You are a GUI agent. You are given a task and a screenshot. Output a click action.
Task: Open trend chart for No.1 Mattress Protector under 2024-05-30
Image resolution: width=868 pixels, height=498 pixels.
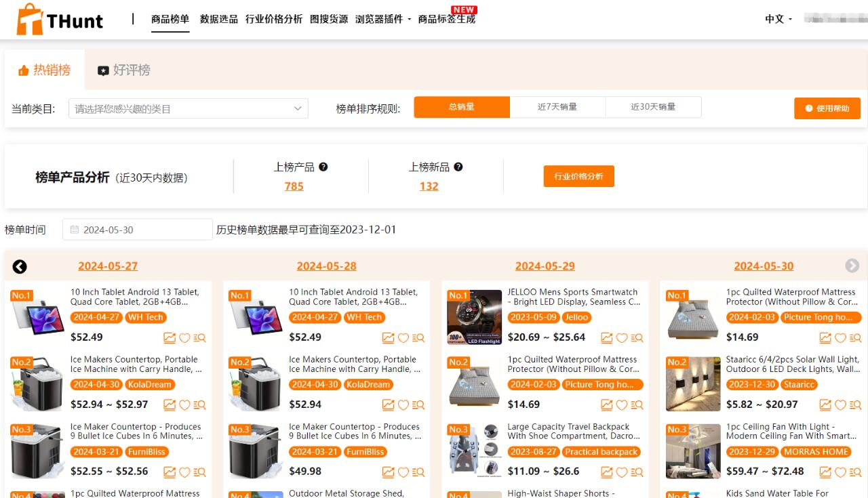coord(825,337)
